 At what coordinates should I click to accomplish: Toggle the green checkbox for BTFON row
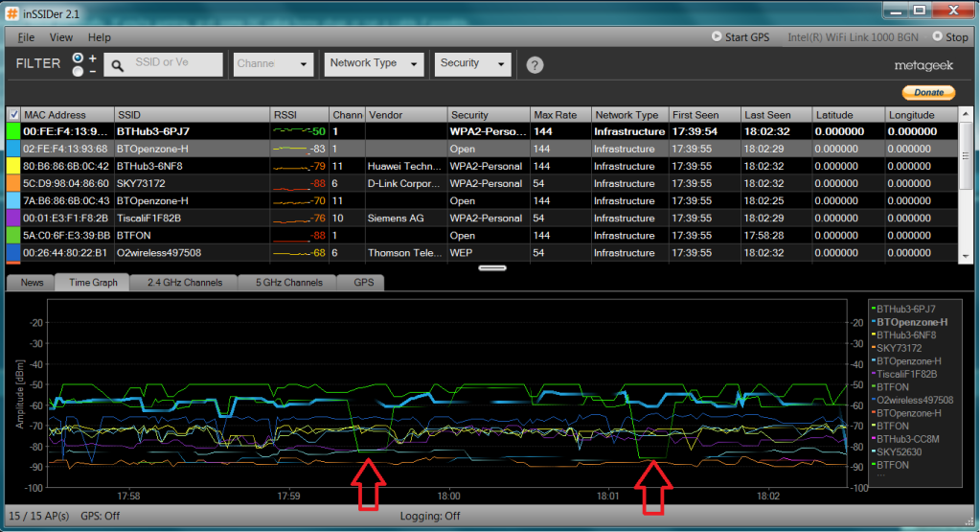click(x=13, y=236)
